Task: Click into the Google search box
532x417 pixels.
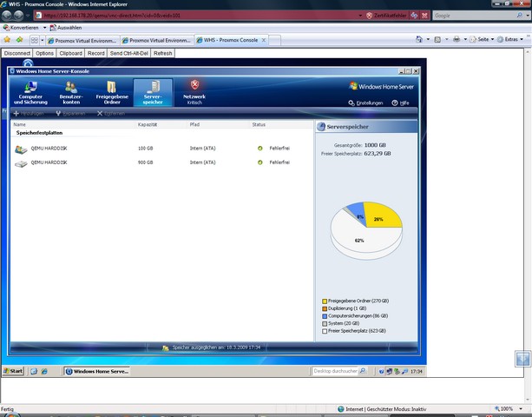Action: pos(474,16)
